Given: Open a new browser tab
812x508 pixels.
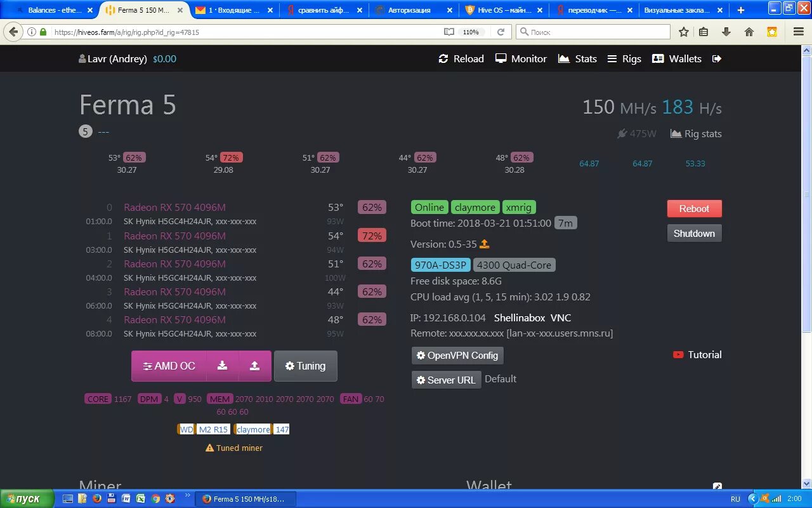Looking at the screenshot, I should [741, 10].
